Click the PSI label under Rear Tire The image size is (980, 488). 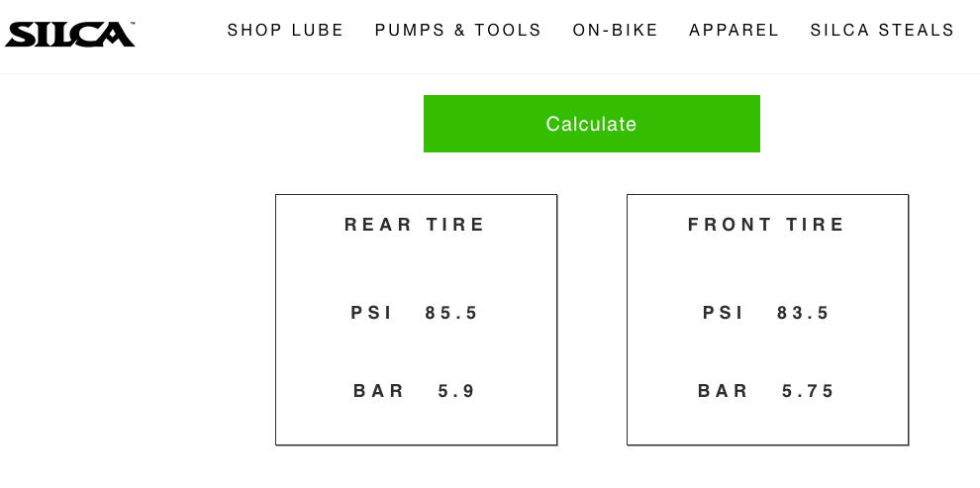(372, 313)
